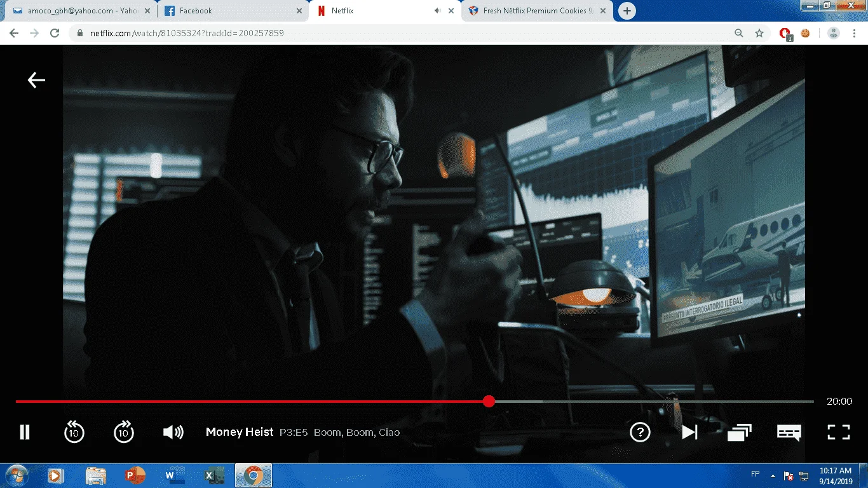
Task: Open the Chrome profile avatar
Action: point(834,33)
